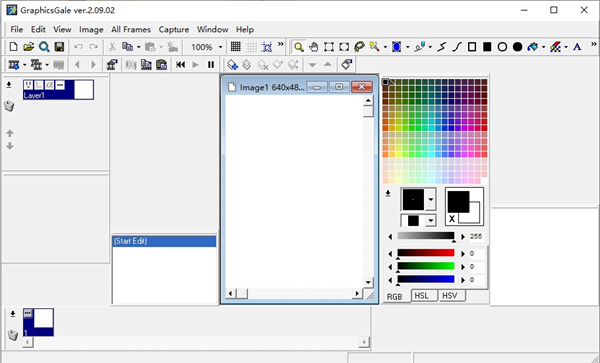The height and width of the screenshot is (363, 600).
Task: Select the Ellipse selection tool
Action: [x=344, y=47]
